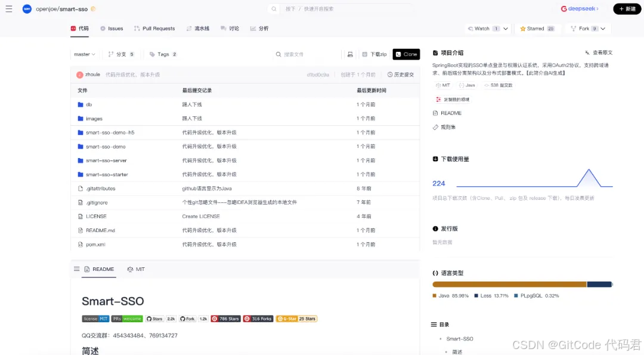Focus the 搜索文件 file search field
The image size is (644, 355).
tap(307, 54)
